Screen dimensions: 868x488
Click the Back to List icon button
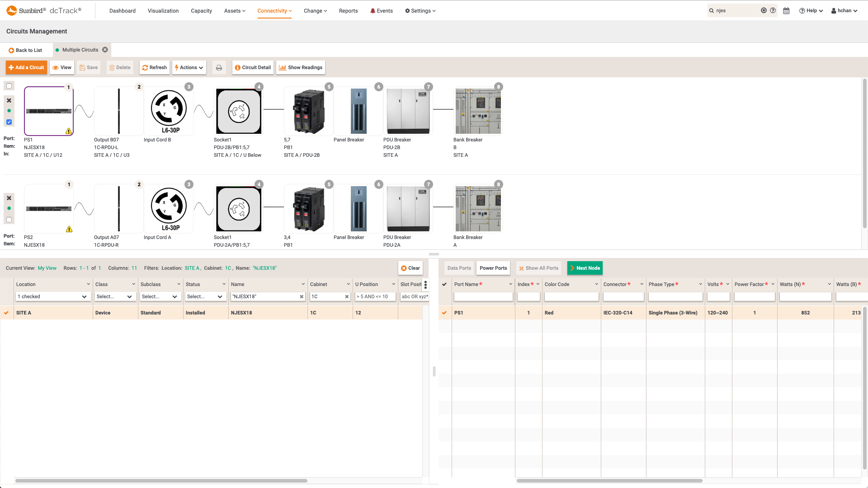coord(11,50)
